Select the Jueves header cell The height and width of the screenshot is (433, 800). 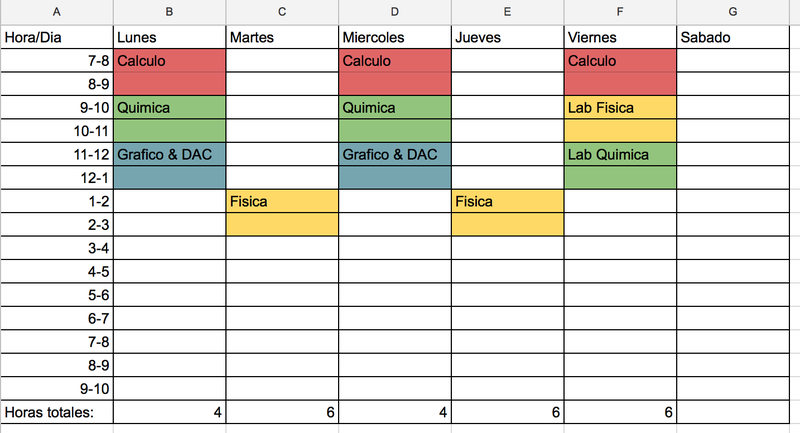507,37
